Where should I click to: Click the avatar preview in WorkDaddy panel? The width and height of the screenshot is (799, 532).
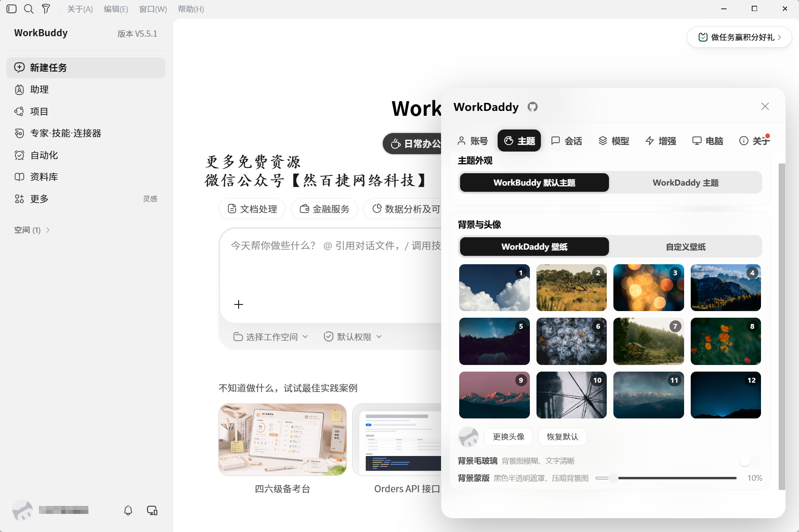click(468, 437)
